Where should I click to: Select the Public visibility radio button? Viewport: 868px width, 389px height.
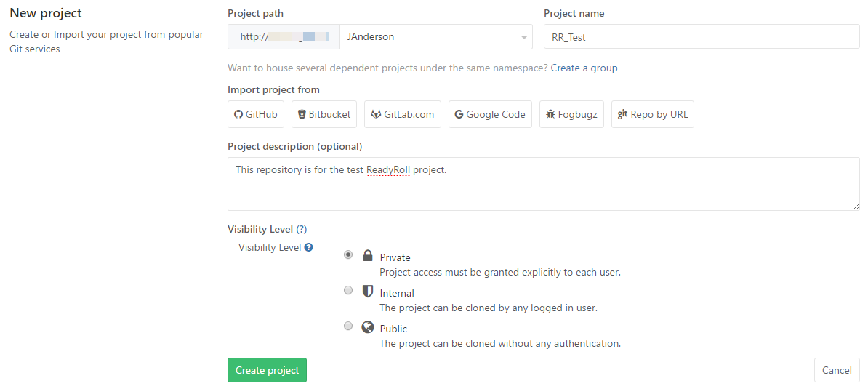(348, 326)
